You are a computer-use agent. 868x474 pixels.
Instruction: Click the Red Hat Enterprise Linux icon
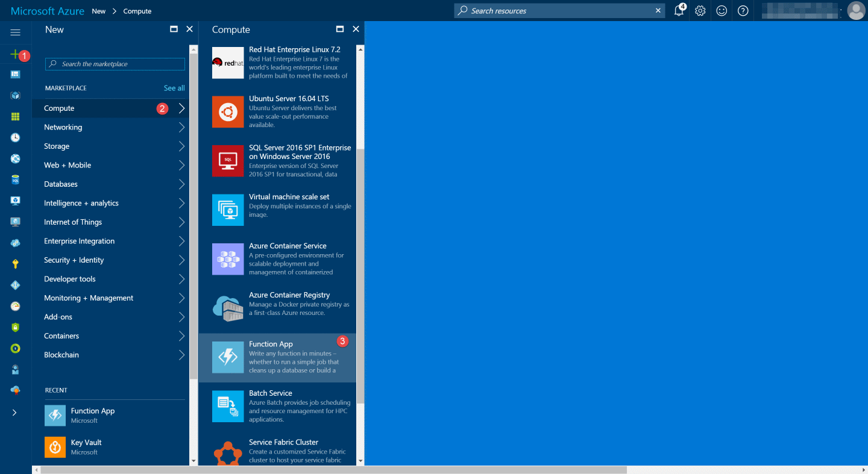click(228, 63)
